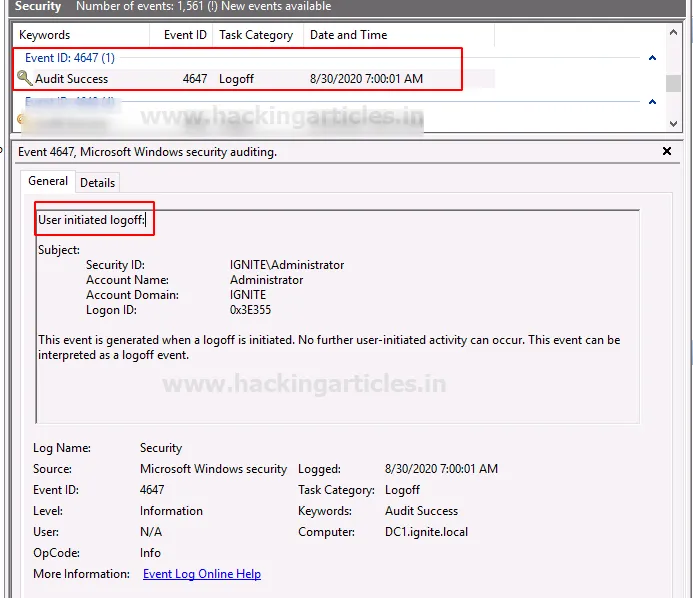Image resolution: width=693 pixels, height=598 pixels.
Task: Collapse the blurred second event group chevron
Action: 652,102
